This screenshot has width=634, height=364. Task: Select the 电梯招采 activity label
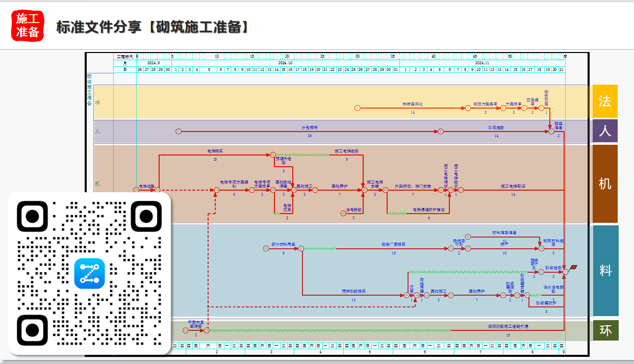click(215, 151)
